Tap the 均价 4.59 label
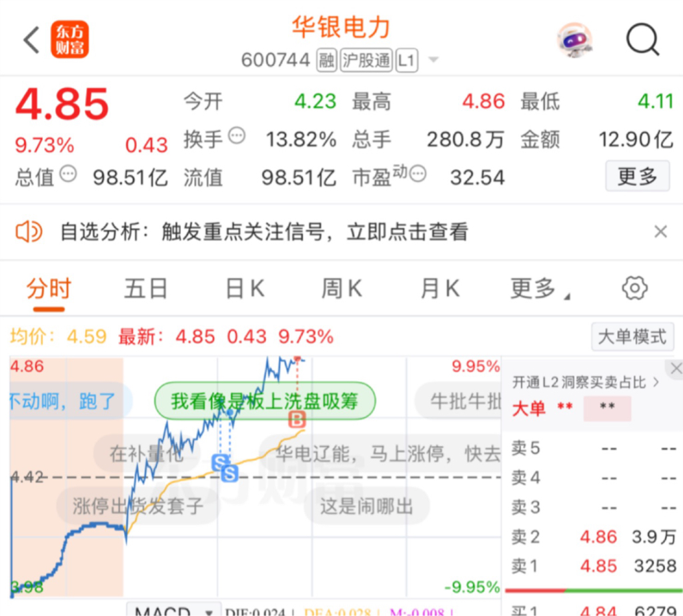 (x=59, y=337)
